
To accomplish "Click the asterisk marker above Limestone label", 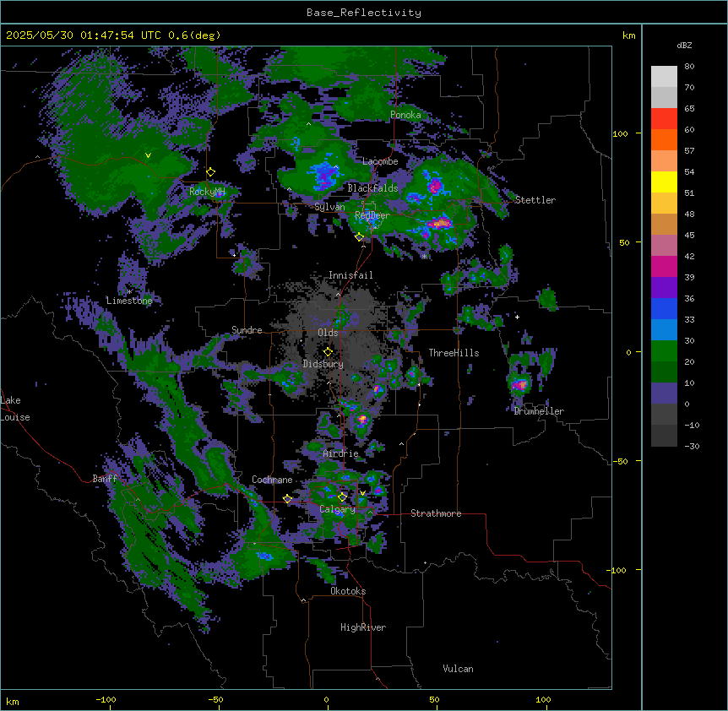I will pyautogui.click(x=129, y=292).
